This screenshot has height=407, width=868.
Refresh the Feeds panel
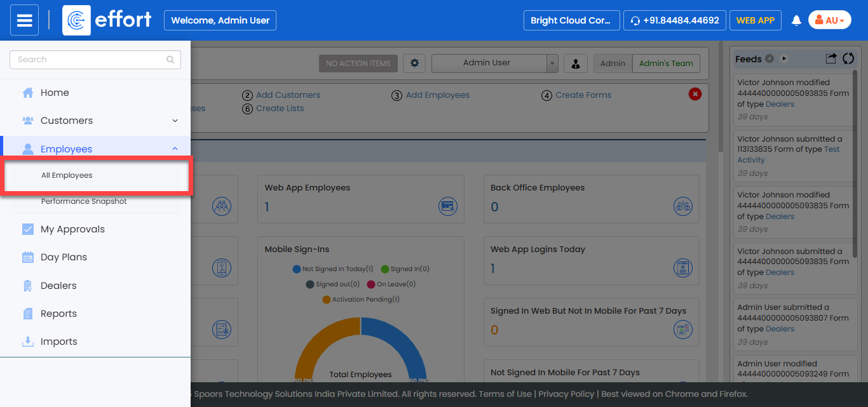pyautogui.click(x=848, y=58)
